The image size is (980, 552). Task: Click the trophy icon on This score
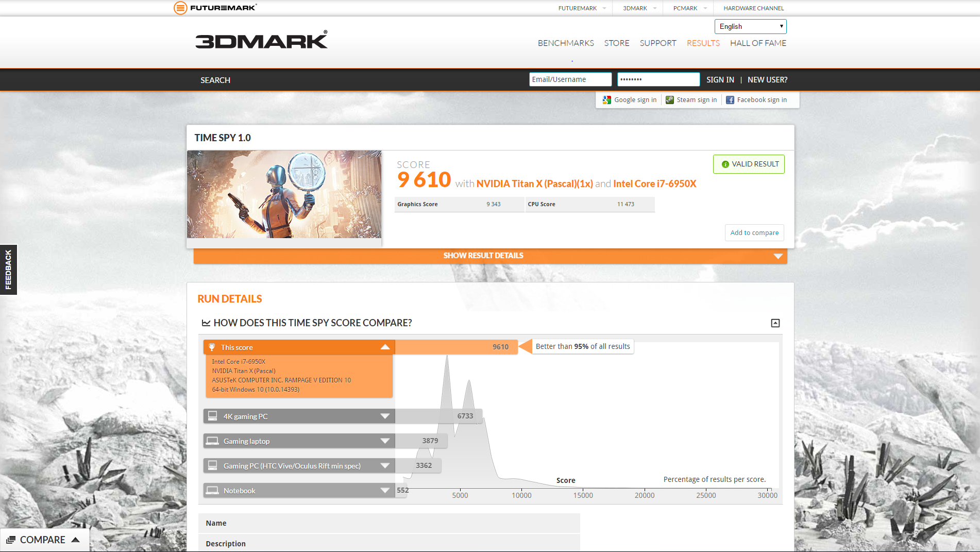point(212,347)
